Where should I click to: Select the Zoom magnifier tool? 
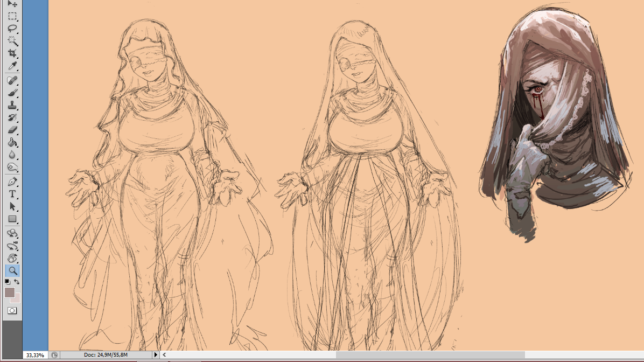point(12,271)
